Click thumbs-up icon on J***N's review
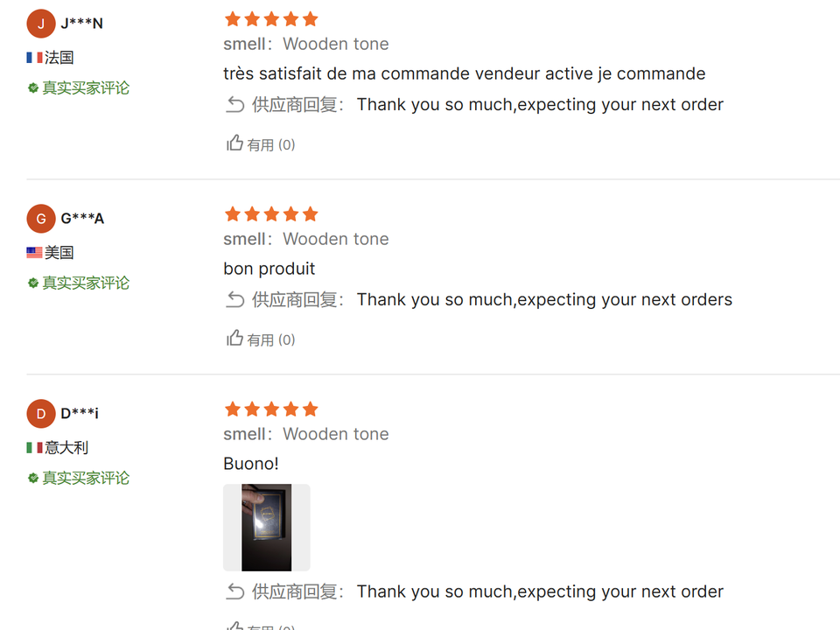840x630 pixels. click(234, 143)
